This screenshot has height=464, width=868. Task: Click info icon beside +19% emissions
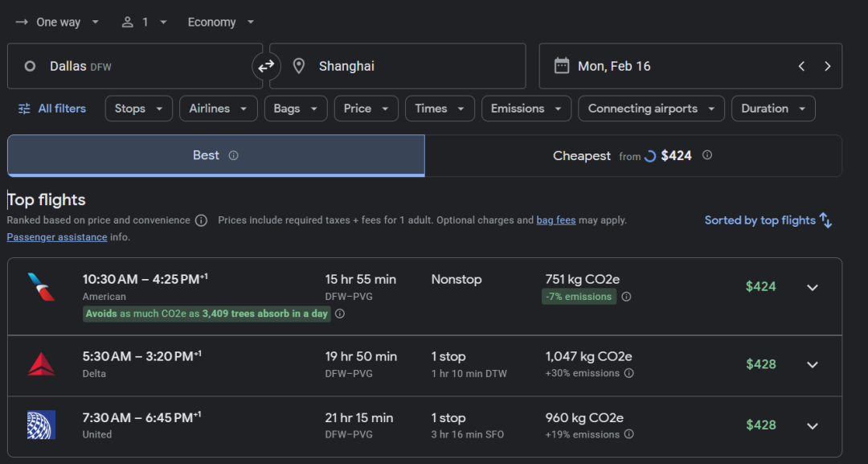coord(629,434)
